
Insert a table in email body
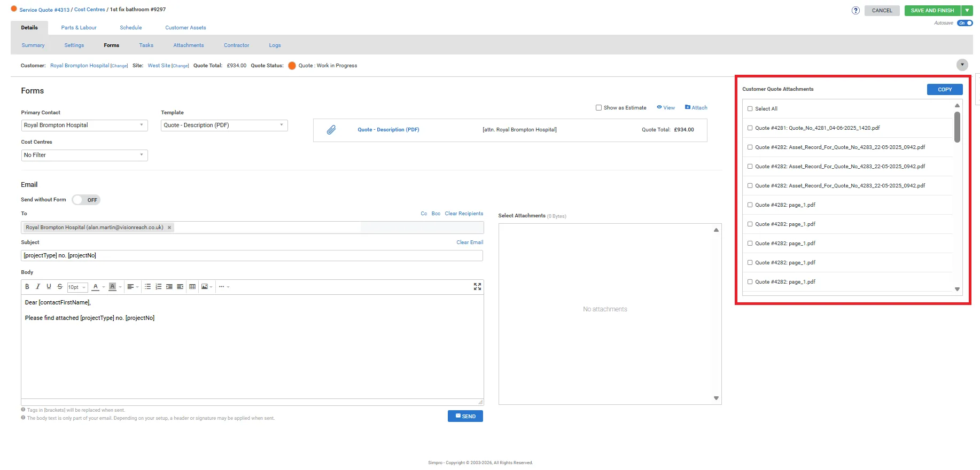[192, 287]
